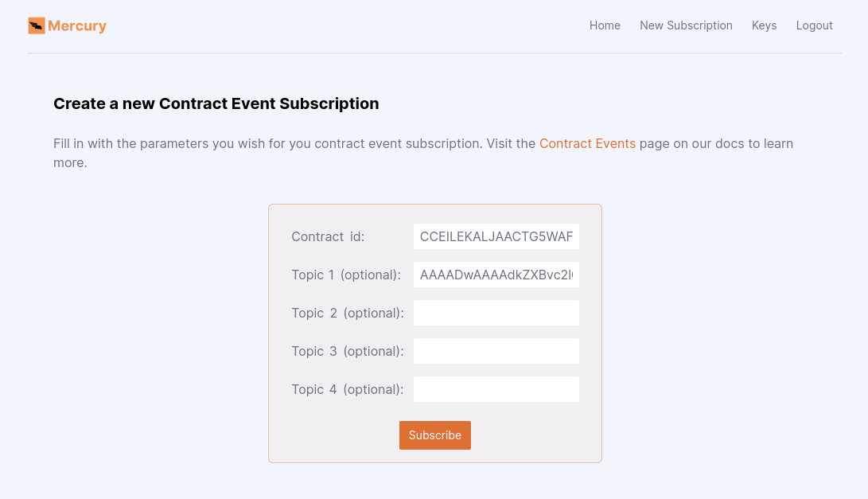Click the "Contract id:" label
Viewport: 868px width, 499px height.
point(328,236)
